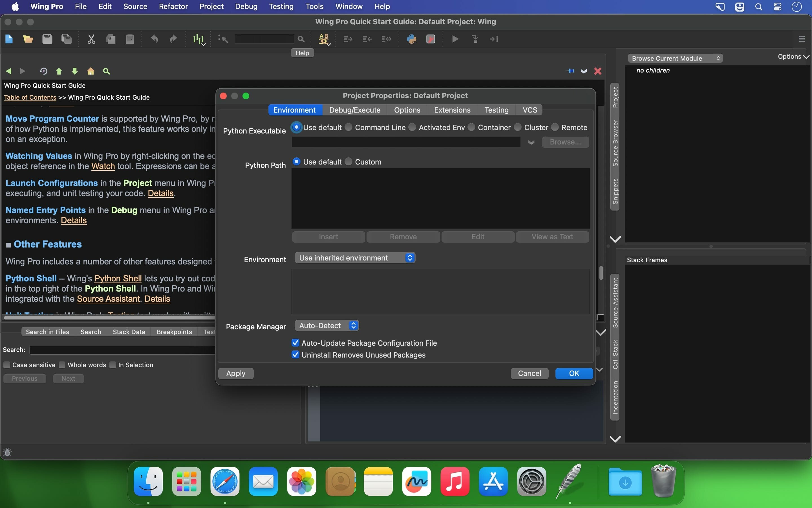Click the indent lines toolbar icon
The width and height of the screenshot is (812, 508).
pyautogui.click(x=348, y=39)
